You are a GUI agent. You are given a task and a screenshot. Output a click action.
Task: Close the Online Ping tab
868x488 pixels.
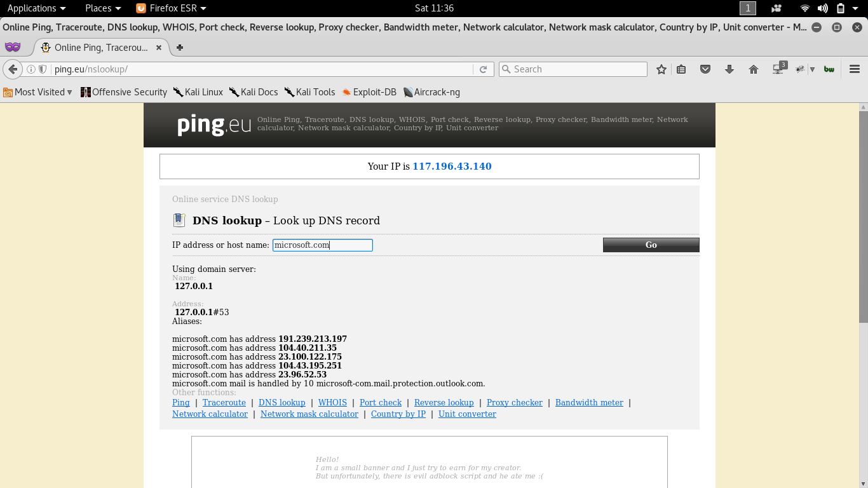[158, 48]
